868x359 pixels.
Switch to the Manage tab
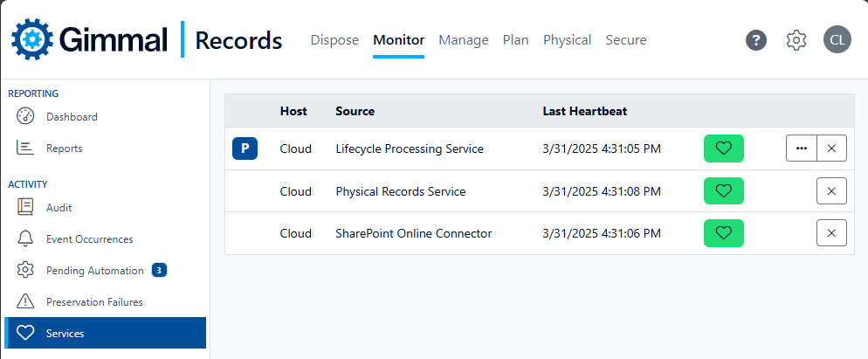click(463, 40)
